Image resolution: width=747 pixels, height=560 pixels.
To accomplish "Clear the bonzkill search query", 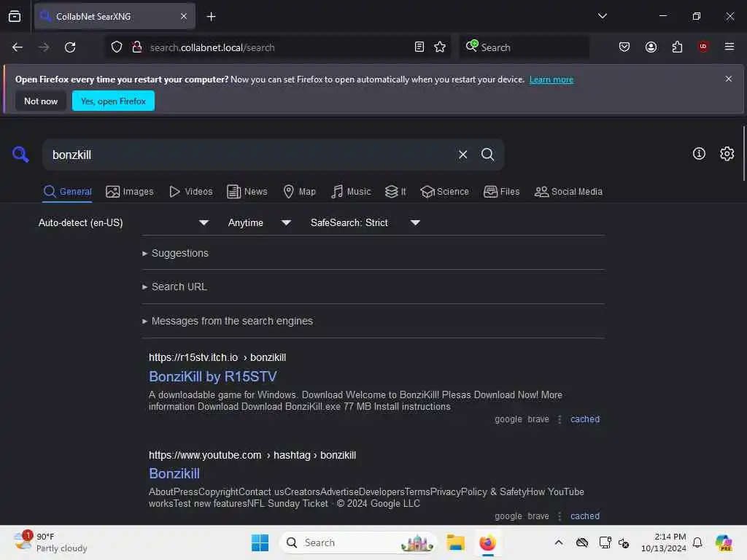I will (x=462, y=155).
